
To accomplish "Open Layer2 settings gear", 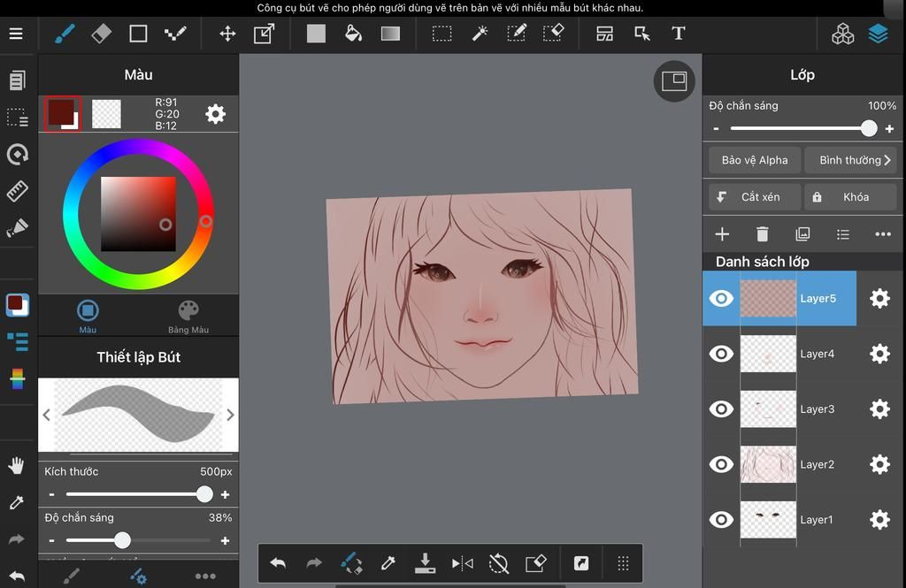I will 879,464.
